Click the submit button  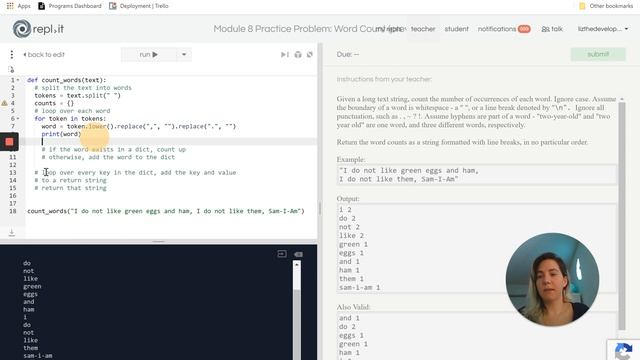pos(598,54)
